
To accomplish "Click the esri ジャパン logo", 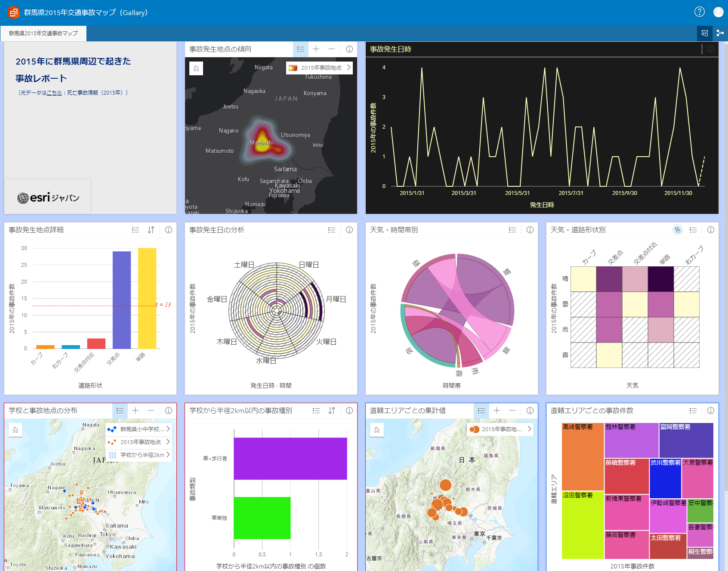I will coord(48,198).
